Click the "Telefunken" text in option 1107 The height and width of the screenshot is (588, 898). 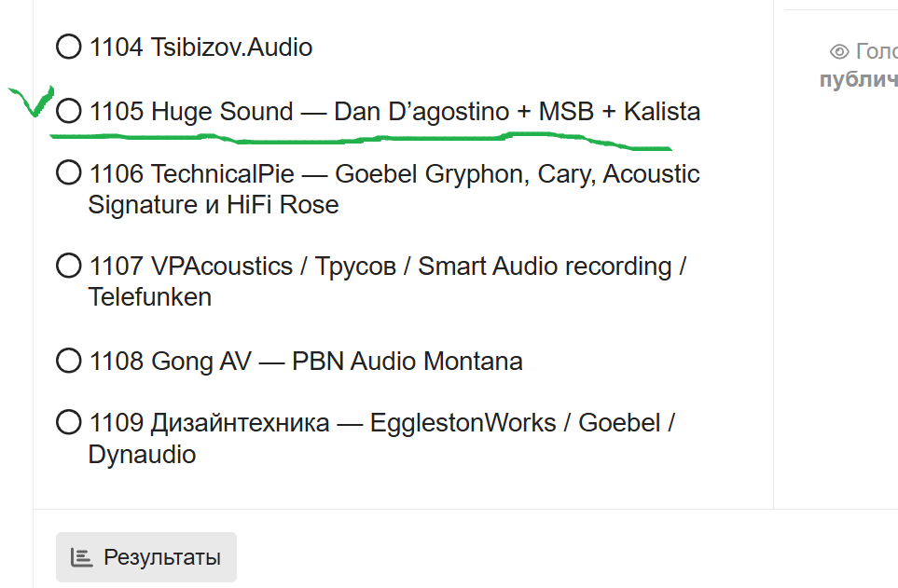149,297
